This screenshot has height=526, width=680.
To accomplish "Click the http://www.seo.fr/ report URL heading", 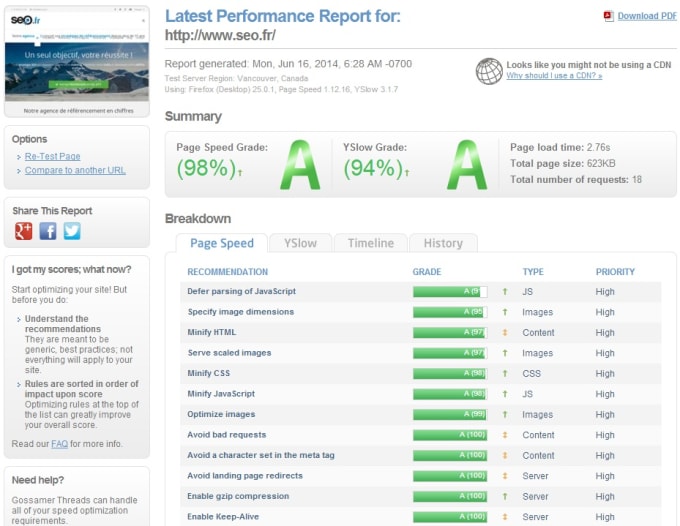I will coord(220,36).
